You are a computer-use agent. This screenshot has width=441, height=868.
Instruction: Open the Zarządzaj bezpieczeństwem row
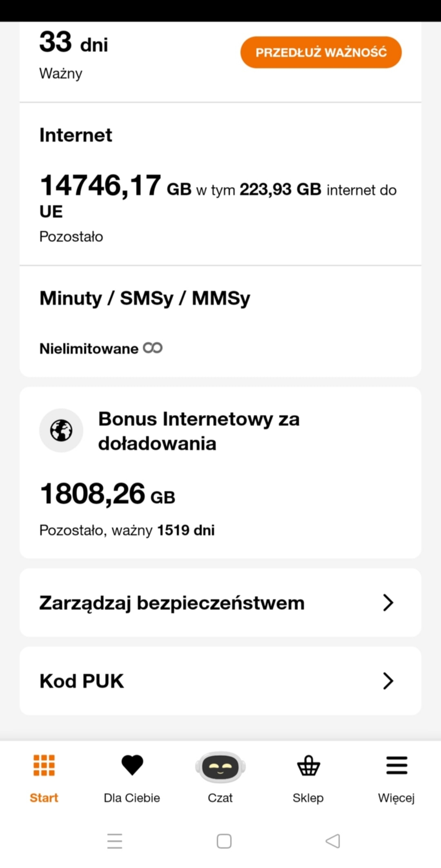coord(172,603)
